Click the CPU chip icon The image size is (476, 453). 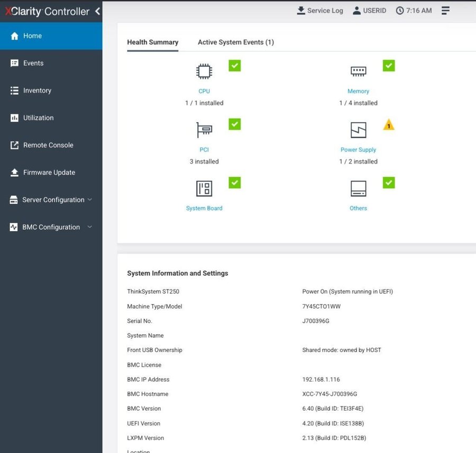point(204,71)
